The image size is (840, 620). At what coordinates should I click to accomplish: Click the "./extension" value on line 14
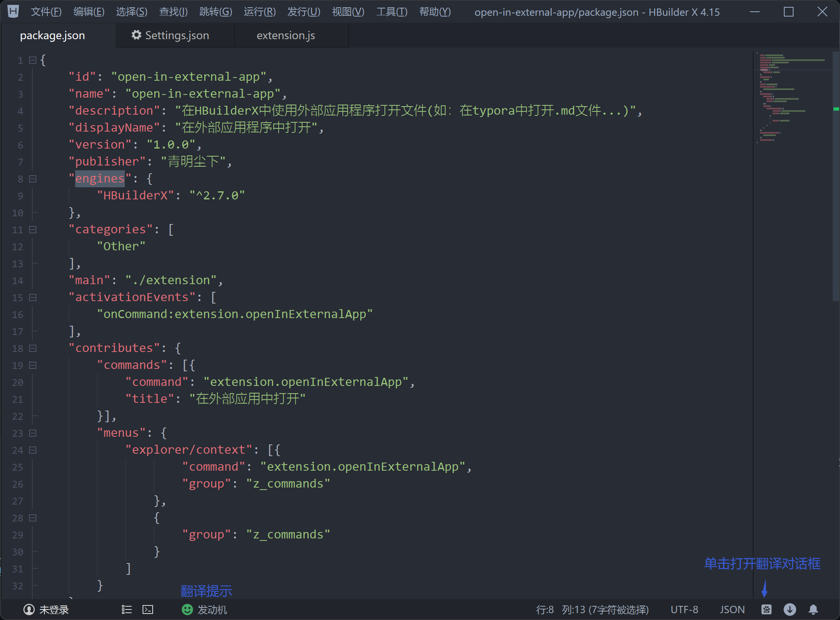pos(171,280)
